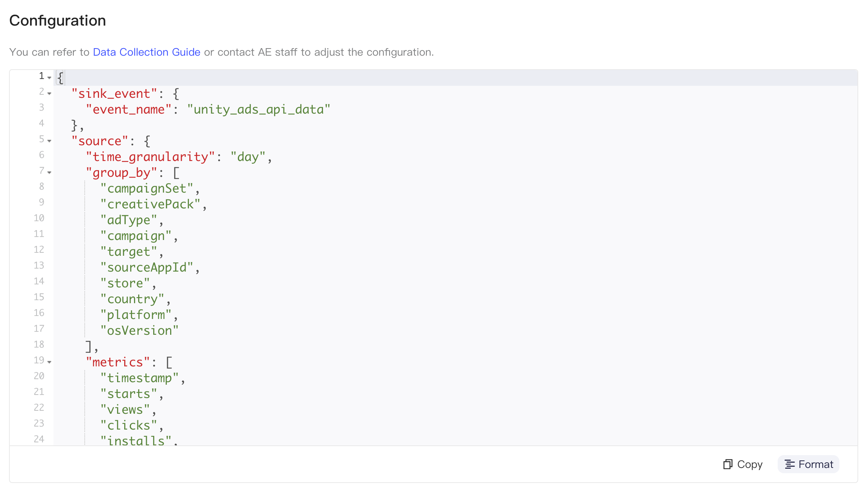The width and height of the screenshot is (868, 492).
Task: Click the "group_by" key
Action: tap(121, 173)
